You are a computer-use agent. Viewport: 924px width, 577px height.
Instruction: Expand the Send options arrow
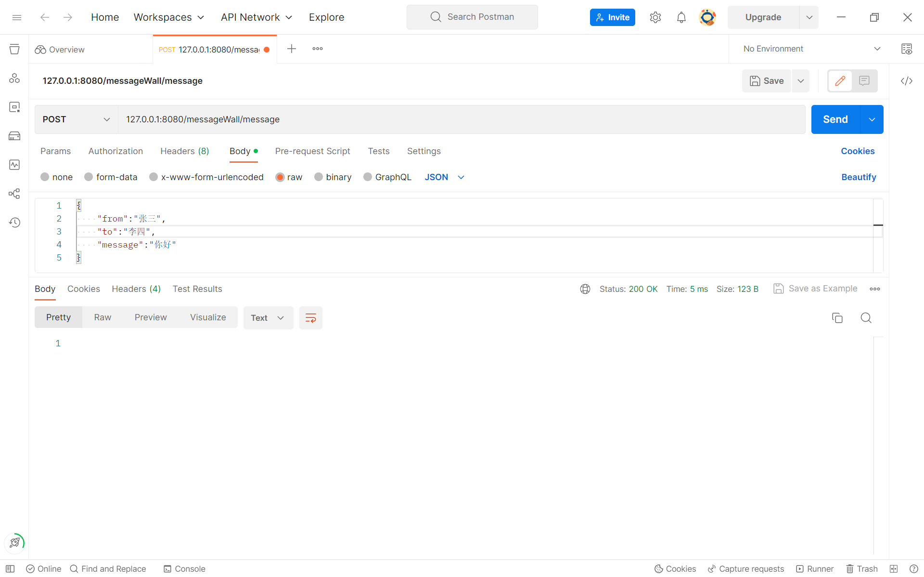[872, 119]
